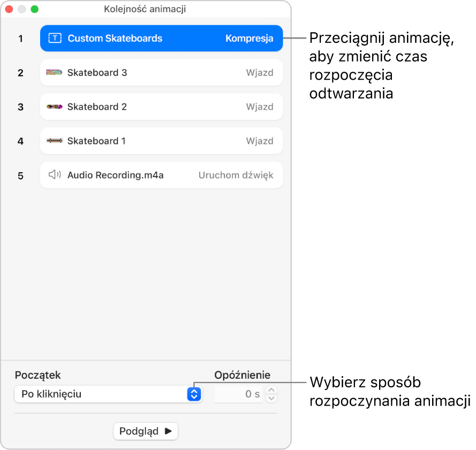This screenshot has width=476, height=450.
Task: Click the speaker icon beside Audio Recording
Action: [55, 174]
